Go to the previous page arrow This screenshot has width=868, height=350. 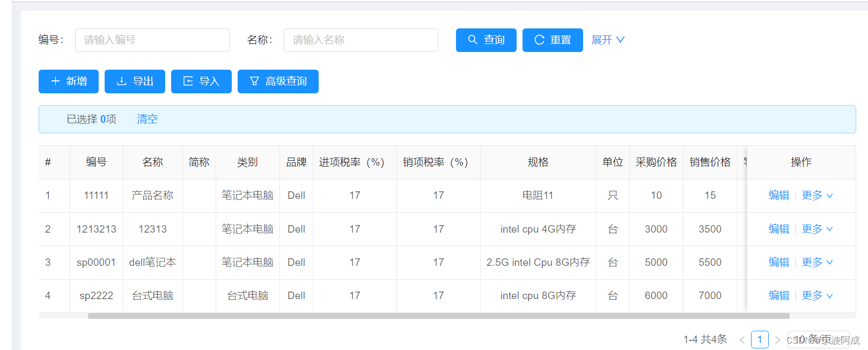click(x=742, y=340)
